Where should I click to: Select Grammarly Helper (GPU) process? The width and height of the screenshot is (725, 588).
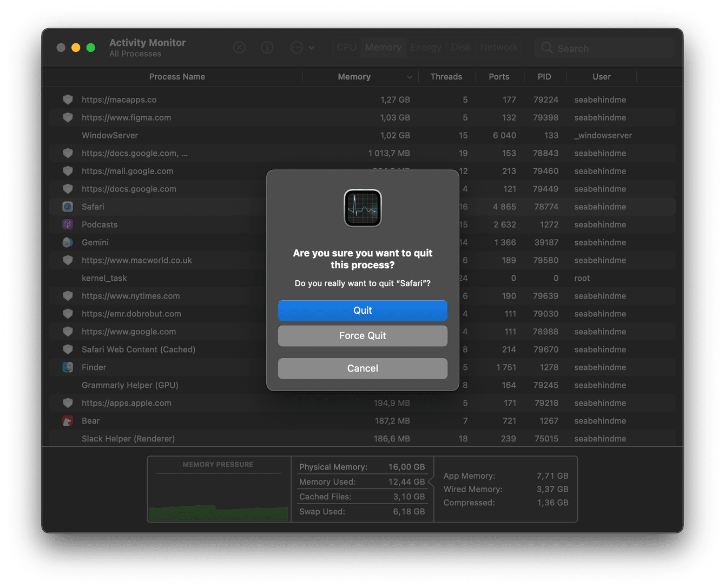pyautogui.click(x=130, y=385)
